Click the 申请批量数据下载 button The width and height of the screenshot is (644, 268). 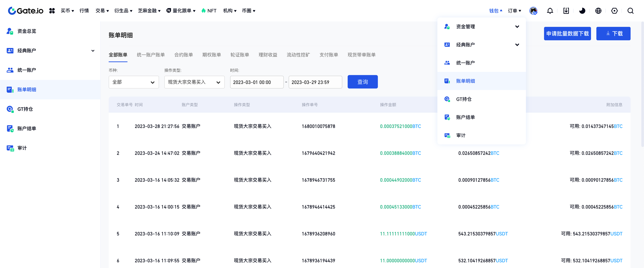point(567,34)
